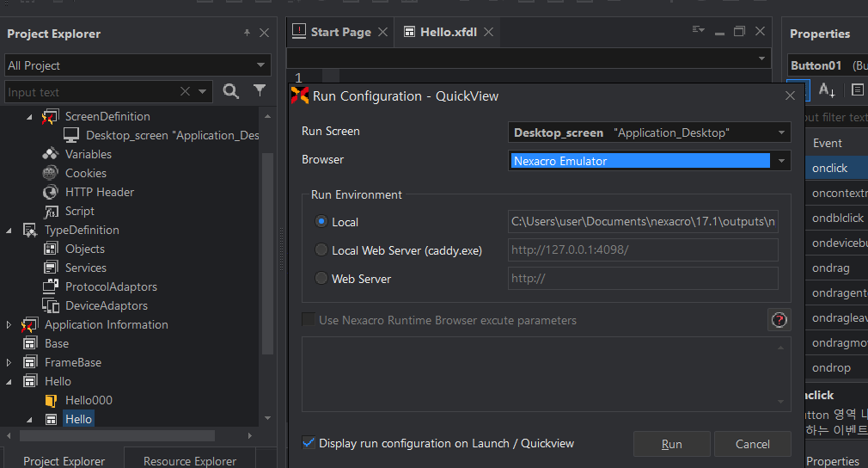Screen dimensions: 868x468
Task: Open the search history dropdown arrow
Action: tap(203, 91)
